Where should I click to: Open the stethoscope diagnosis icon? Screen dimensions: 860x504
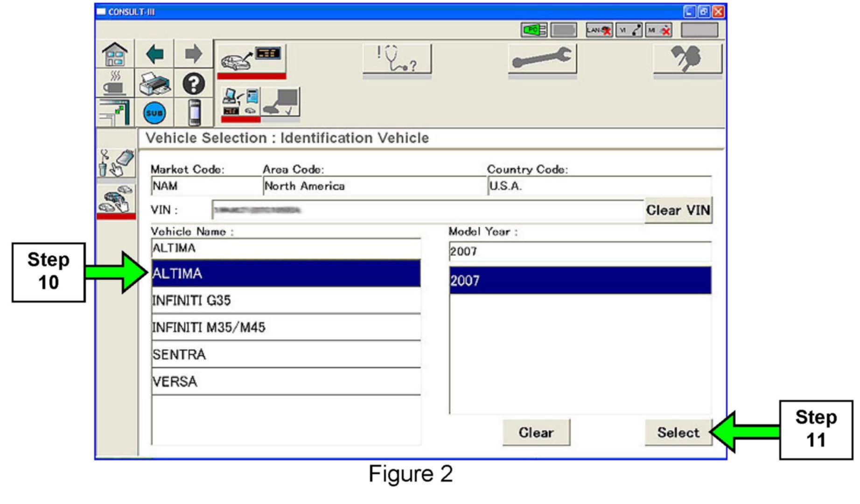point(397,59)
